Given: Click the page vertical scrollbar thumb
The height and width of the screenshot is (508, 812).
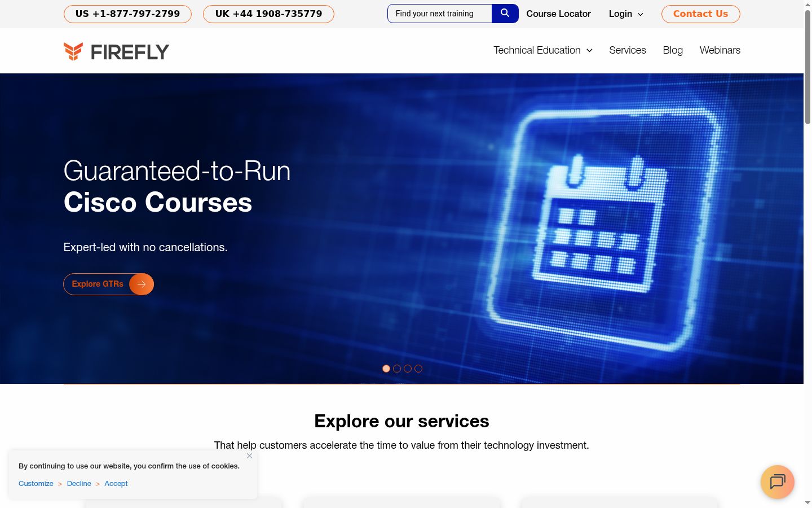Looking at the screenshot, I should pyautogui.click(x=807, y=67).
